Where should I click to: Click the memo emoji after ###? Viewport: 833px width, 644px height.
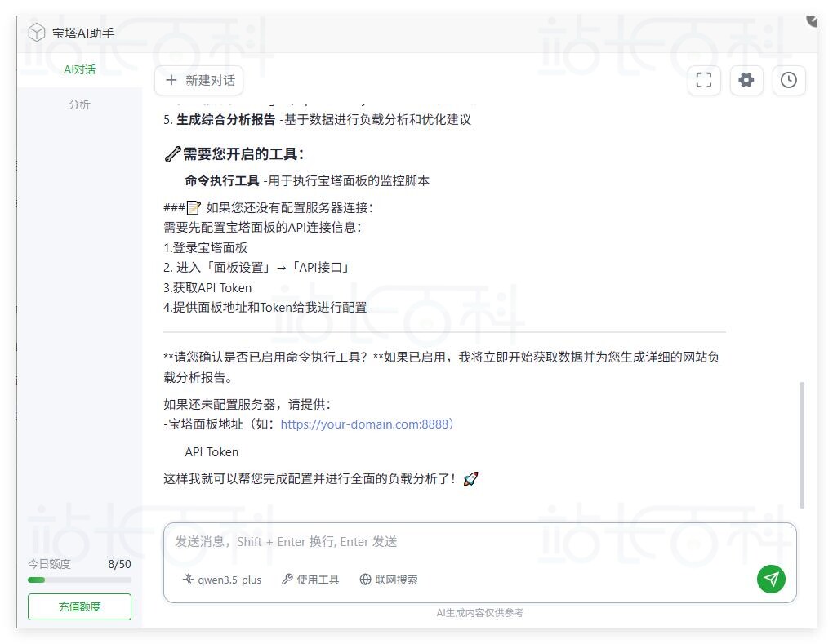click(x=194, y=207)
